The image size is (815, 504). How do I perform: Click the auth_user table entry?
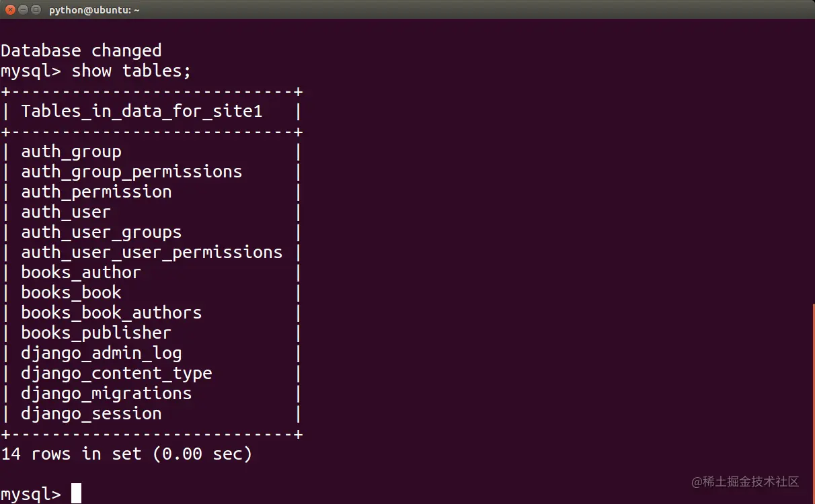pyautogui.click(x=66, y=212)
